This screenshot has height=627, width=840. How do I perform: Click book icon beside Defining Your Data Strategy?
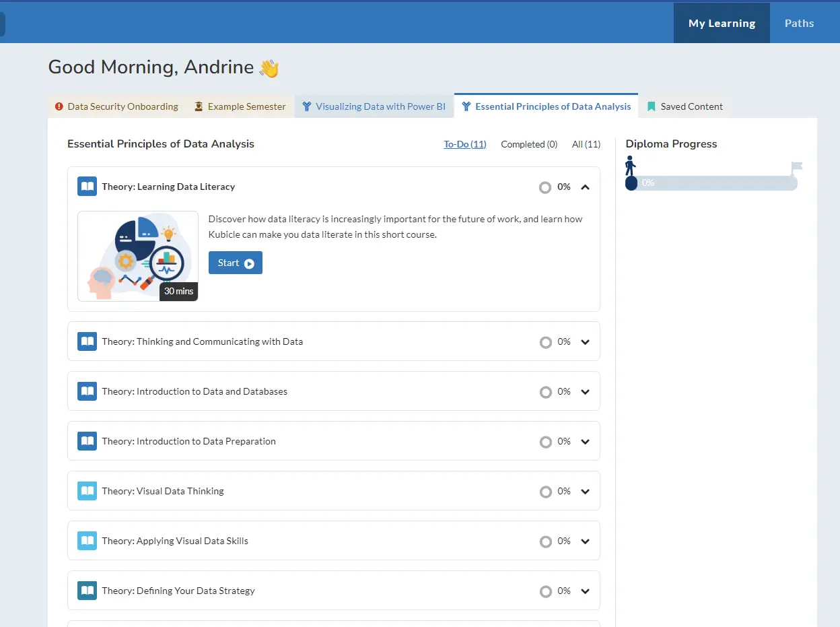click(87, 591)
